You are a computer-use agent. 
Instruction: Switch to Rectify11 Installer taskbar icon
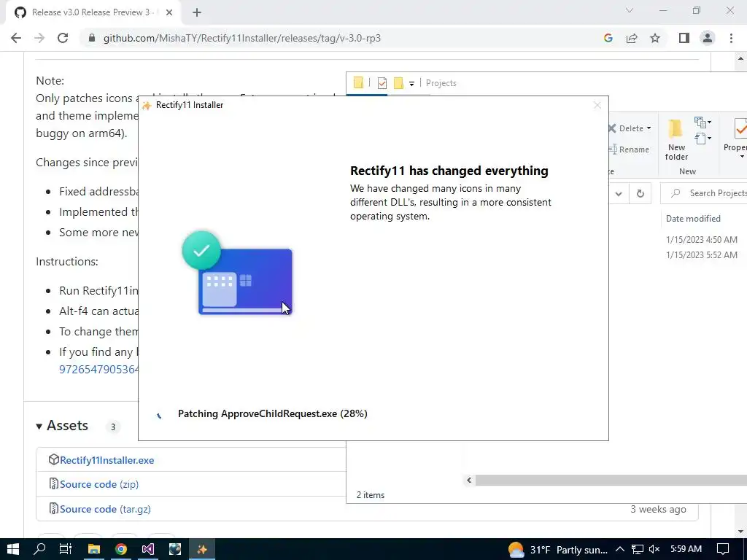[x=202, y=549]
